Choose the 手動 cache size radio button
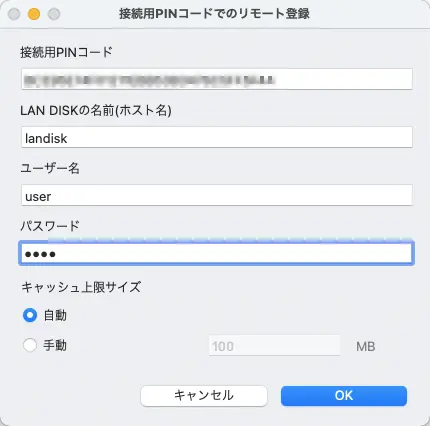430x426 pixels. (x=30, y=345)
